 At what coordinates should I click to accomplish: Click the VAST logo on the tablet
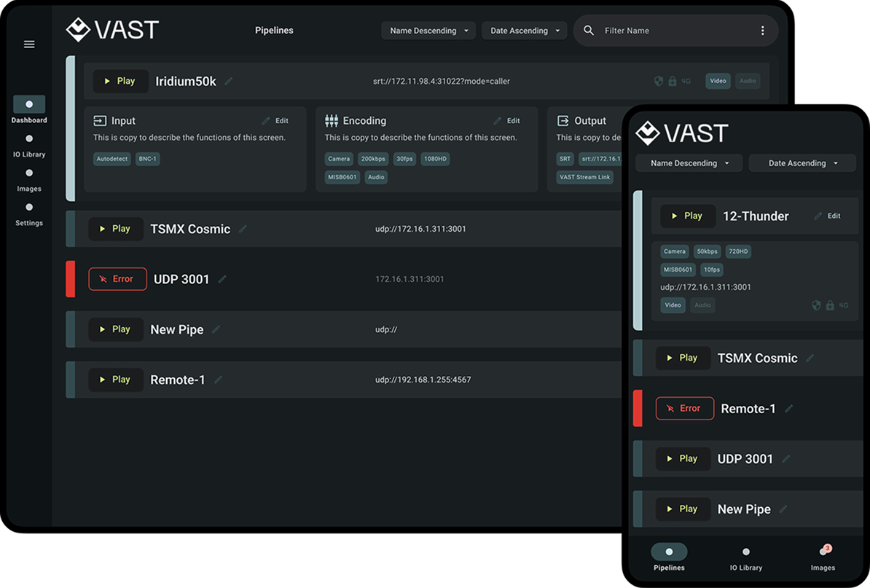pyautogui.click(x=113, y=29)
